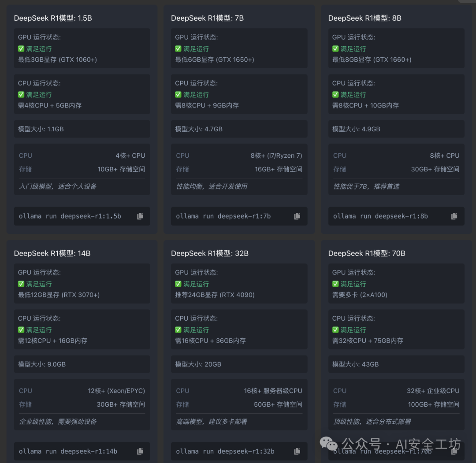Click '最低6GB显存 (GTX 1650+)' text

pos(215,59)
